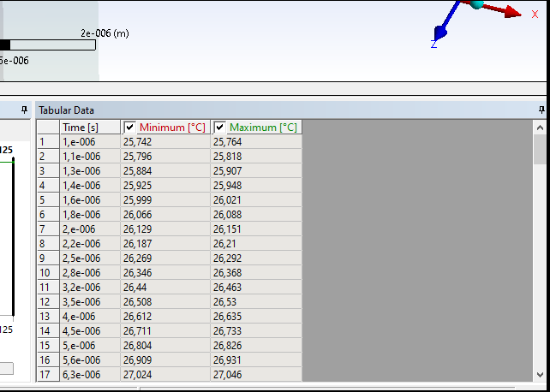Select minimum value 27,024
This screenshot has height=392, width=550.
point(165,375)
